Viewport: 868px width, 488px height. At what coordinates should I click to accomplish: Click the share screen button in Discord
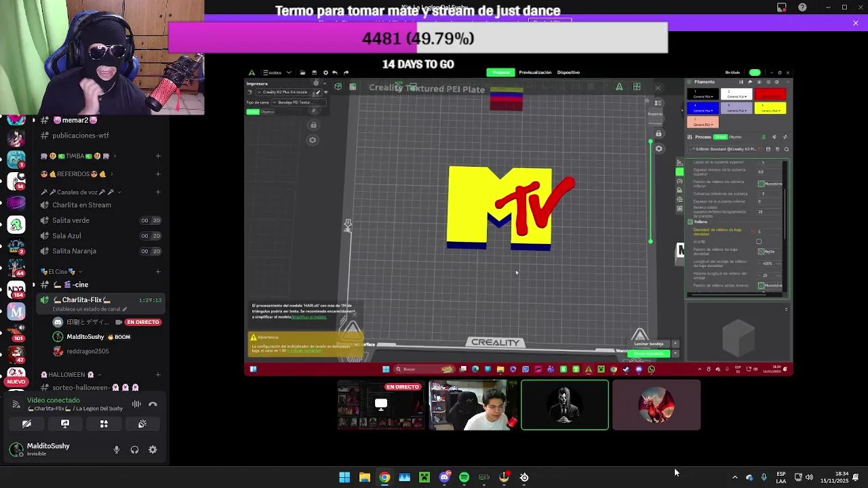[65, 424]
